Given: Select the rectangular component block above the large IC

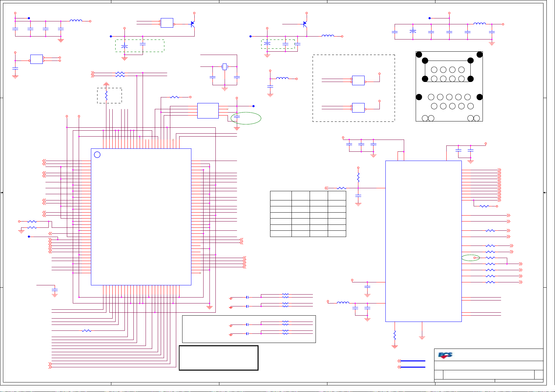Looking at the screenshot, I should 208,111.
